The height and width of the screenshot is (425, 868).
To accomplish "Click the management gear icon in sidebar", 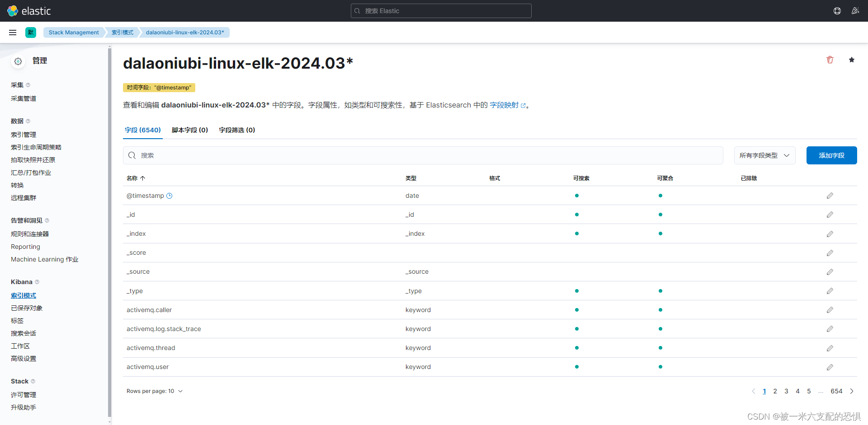I will point(18,61).
